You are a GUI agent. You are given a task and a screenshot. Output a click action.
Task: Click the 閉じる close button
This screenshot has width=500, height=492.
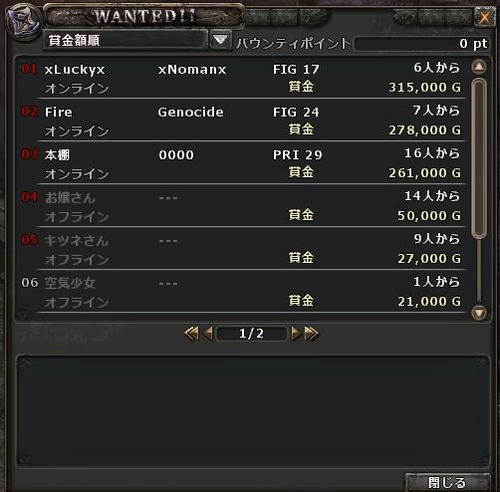[447, 482]
